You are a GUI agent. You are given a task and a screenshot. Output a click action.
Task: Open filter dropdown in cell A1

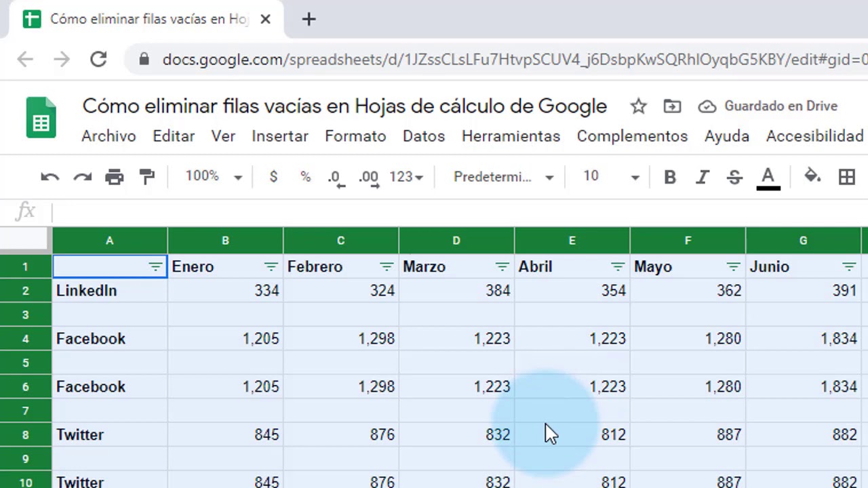tap(155, 267)
